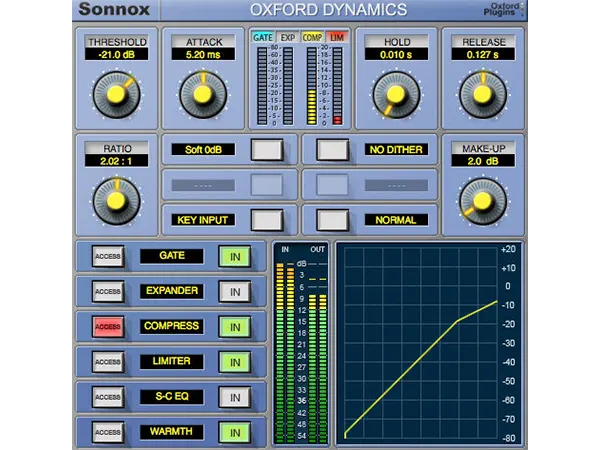Click the button beside NO DITHER
Image resolution: width=600 pixels, height=450 pixels.
click(333, 150)
